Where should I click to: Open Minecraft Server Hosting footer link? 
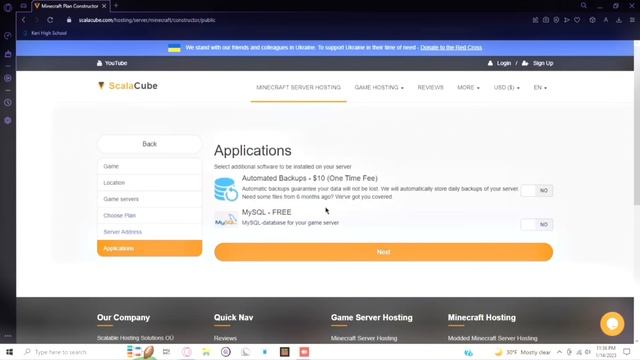[364, 338]
